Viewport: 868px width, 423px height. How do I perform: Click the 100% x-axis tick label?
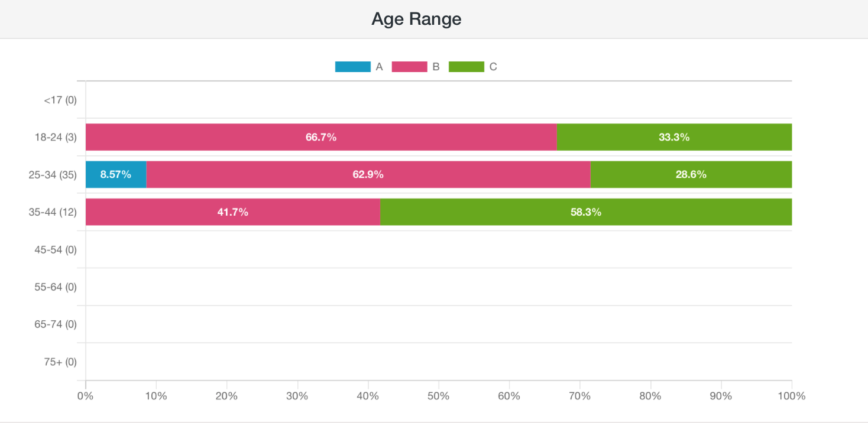point(792,396)
